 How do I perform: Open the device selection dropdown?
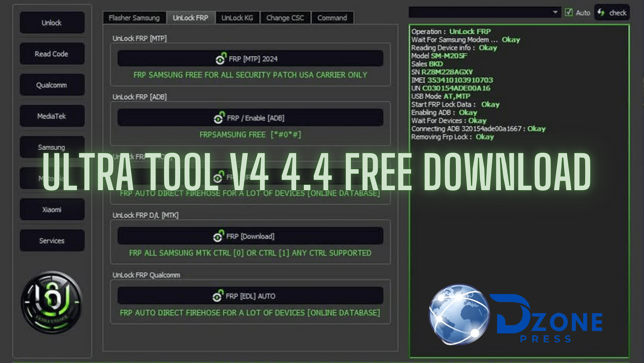[555, 12]
